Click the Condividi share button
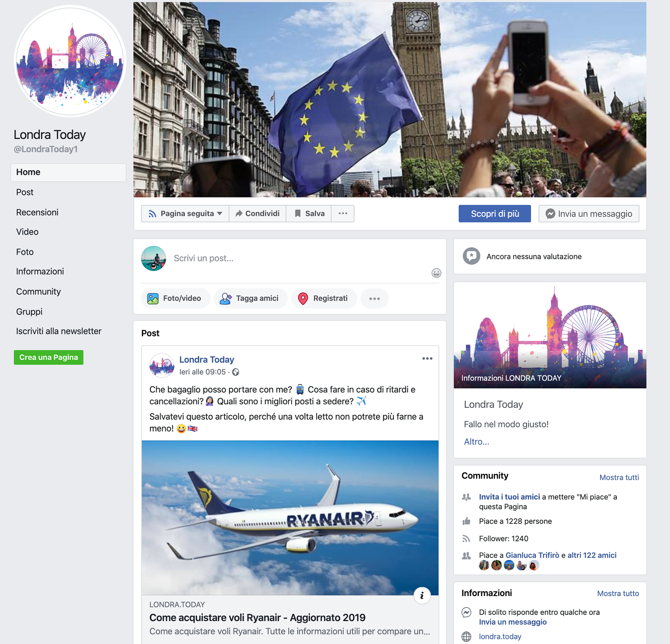Viewport: 670px width, 644px height. coord(258,214)
